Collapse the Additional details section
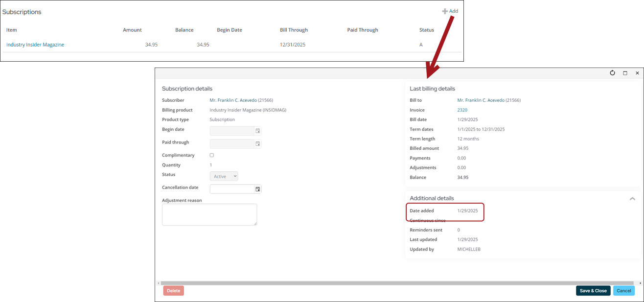 point(632,199)
